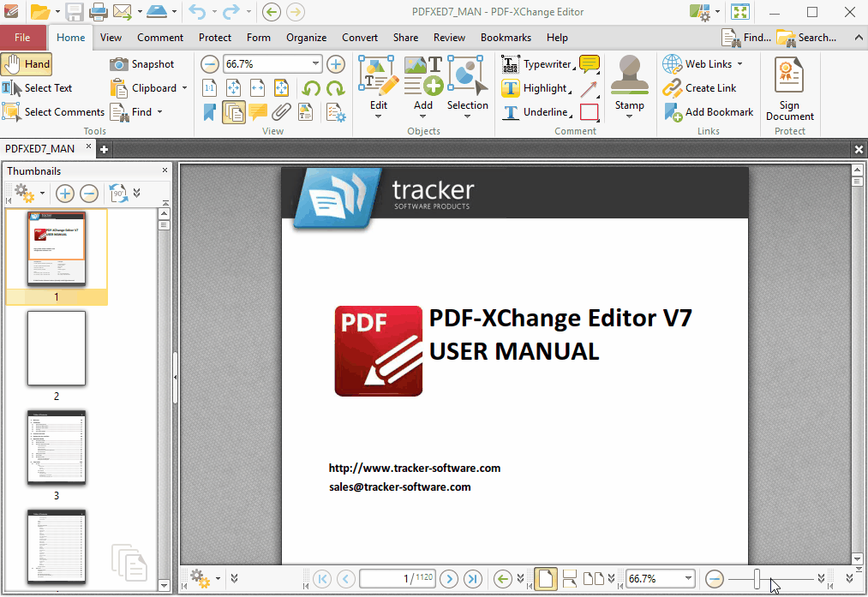Click the ribbon zoom in plus button
Viewport: 868px width, 597px height.
coord(336,64)
